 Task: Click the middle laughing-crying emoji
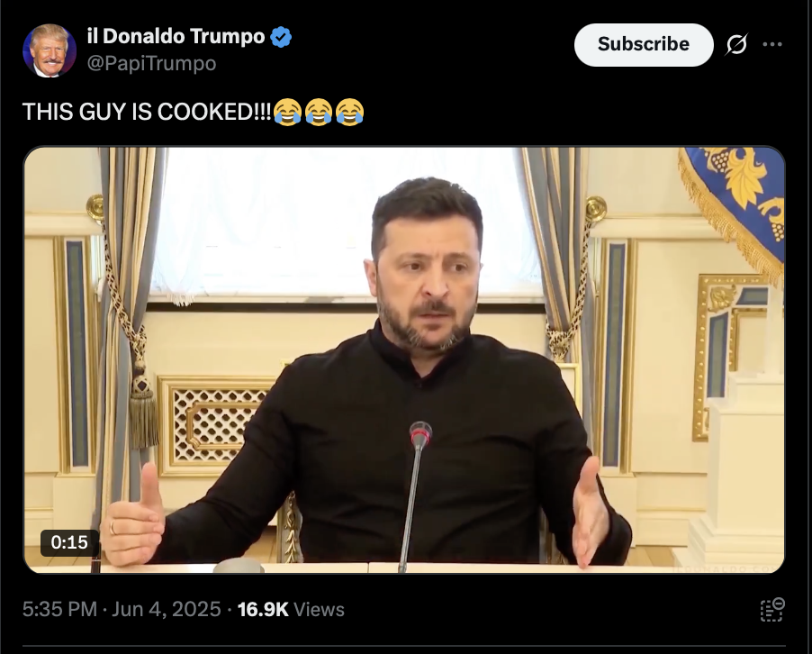pos(319,112)
